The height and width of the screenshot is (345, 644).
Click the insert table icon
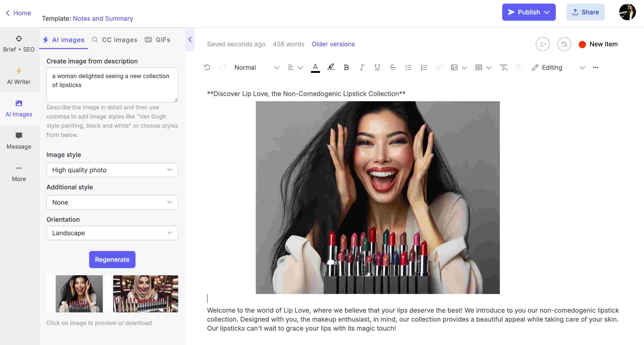pyautogui.click(x=479, y=67)
